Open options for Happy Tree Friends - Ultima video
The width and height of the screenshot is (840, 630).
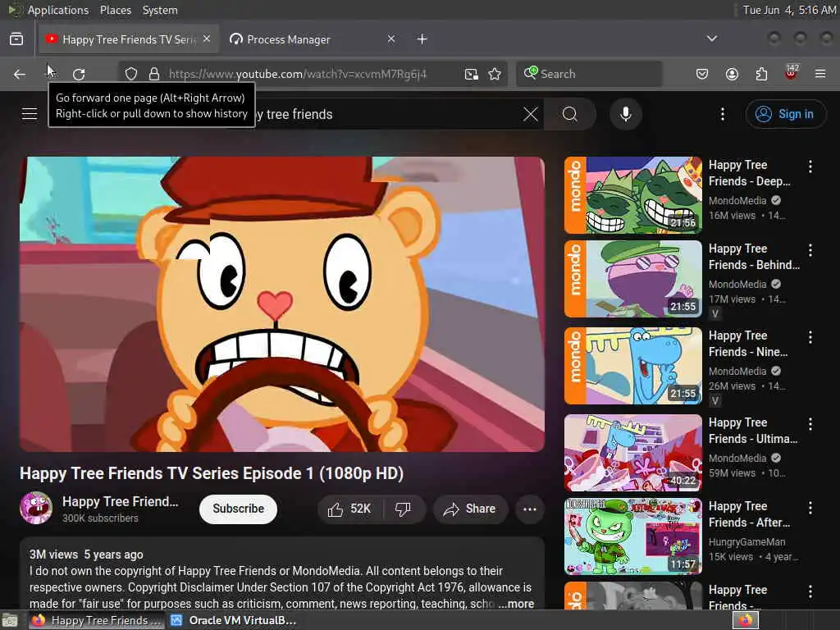click(810, 424)
